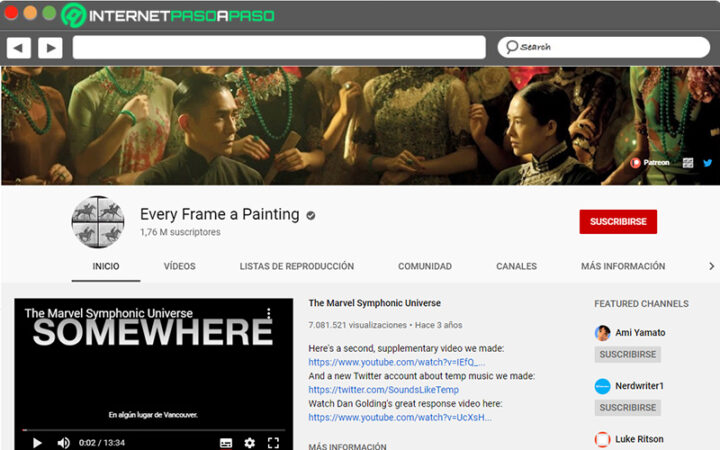Click the browser back arrow button

(19, 47)
